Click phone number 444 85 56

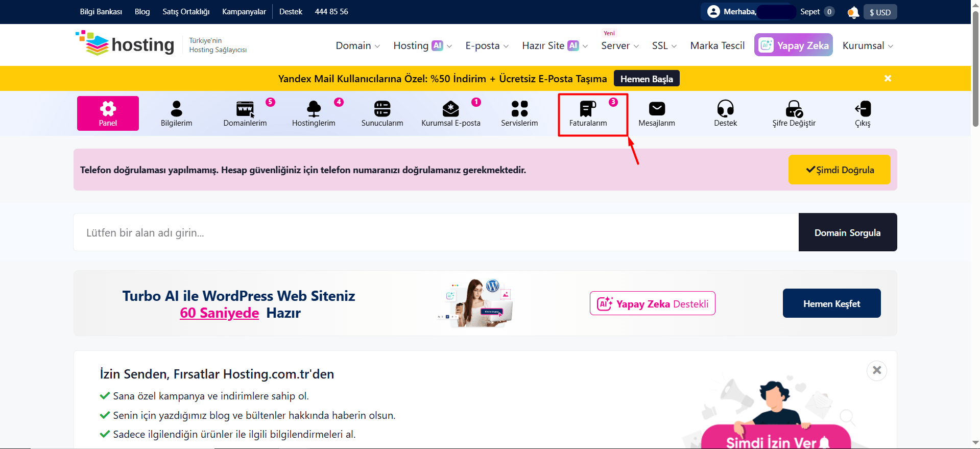pos(331,12)
